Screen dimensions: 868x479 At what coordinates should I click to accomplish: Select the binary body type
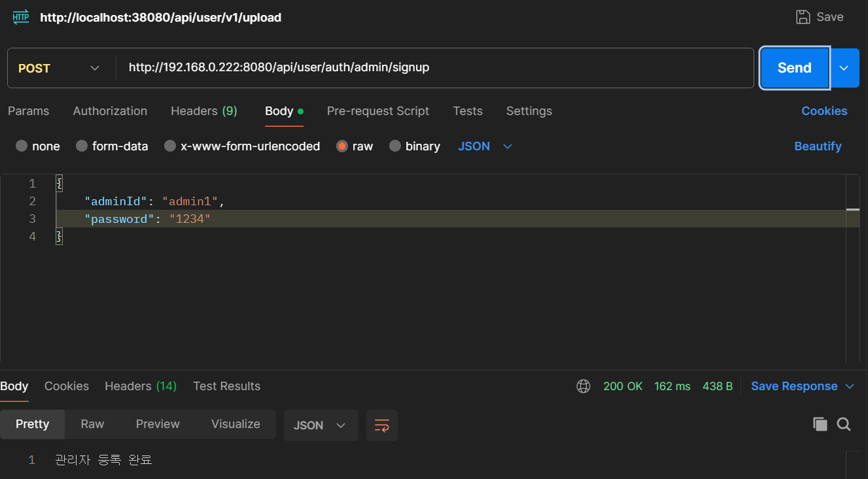[x=415, y=146]
